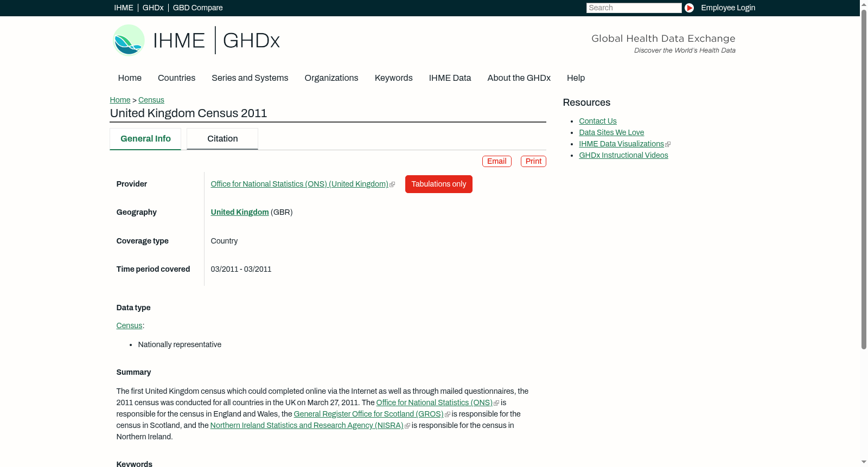The height and width of the screenshot is (467, 868).
Task: Open GBD Compare link
Action: click(197, 8)
